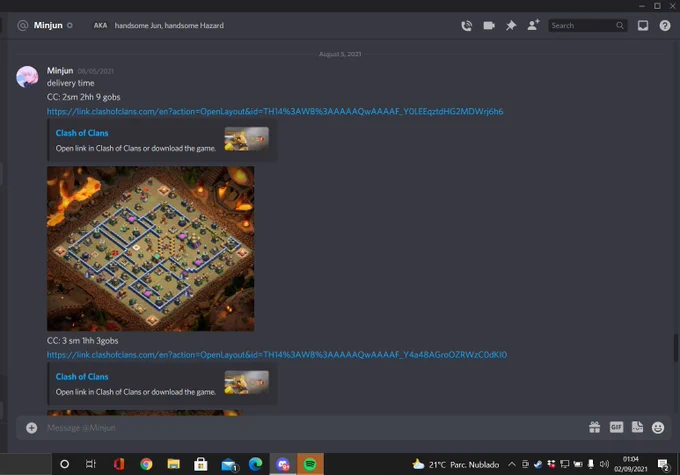Open the emoji picker
680x475 pixels.
658,428
